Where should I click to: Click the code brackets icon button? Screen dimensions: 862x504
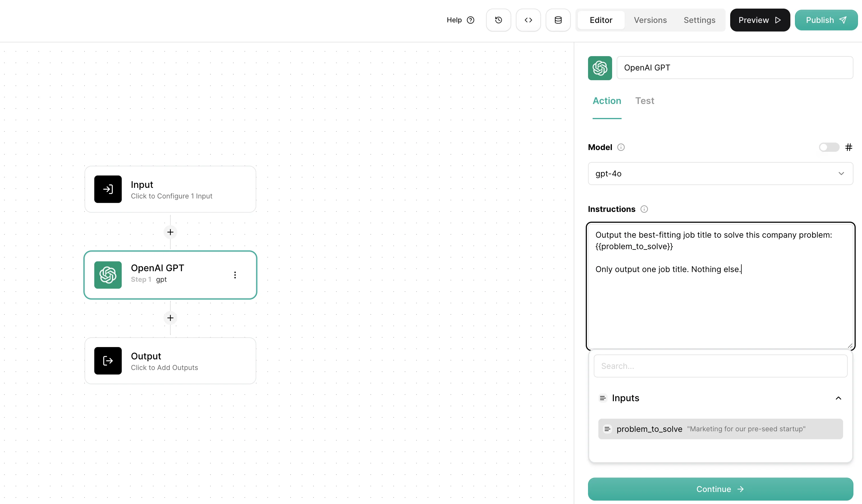click(x=528, y=20)
